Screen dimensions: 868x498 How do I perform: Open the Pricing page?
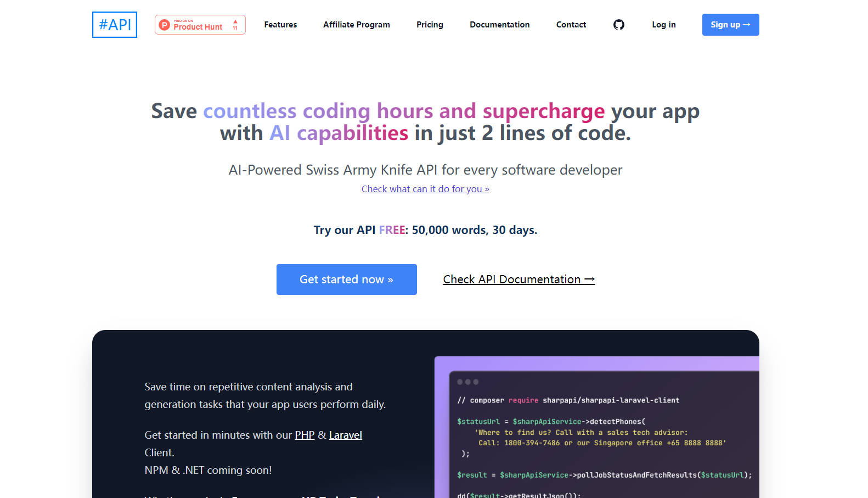click(x=430, y=25)
